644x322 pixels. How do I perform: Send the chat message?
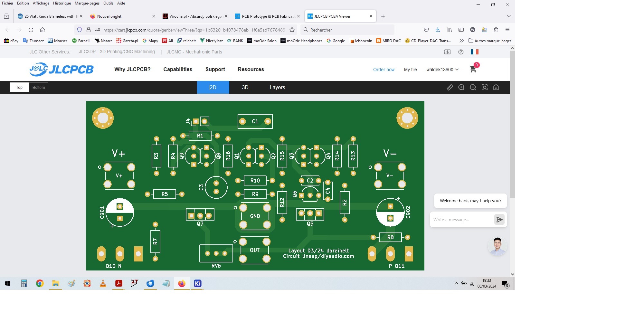tap(499, 220)
